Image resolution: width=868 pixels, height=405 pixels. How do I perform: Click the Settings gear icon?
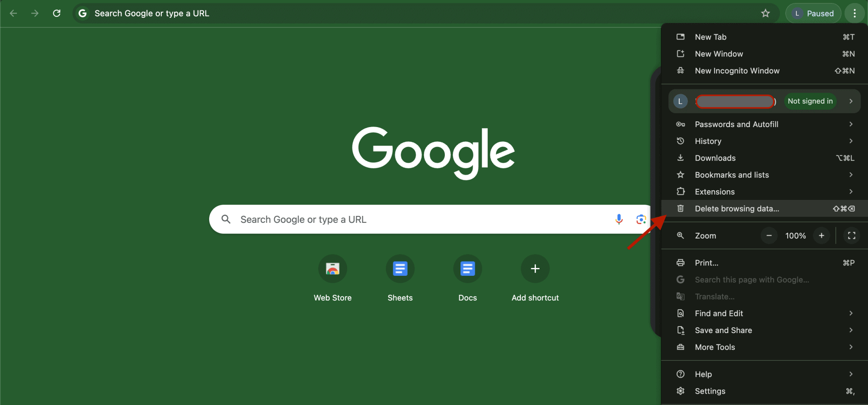(681, 391)
